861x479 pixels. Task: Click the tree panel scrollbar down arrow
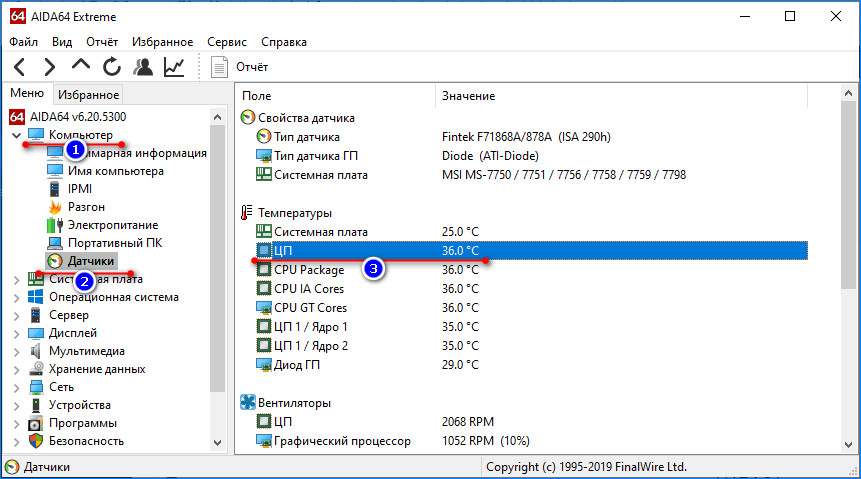coord(217,443)
